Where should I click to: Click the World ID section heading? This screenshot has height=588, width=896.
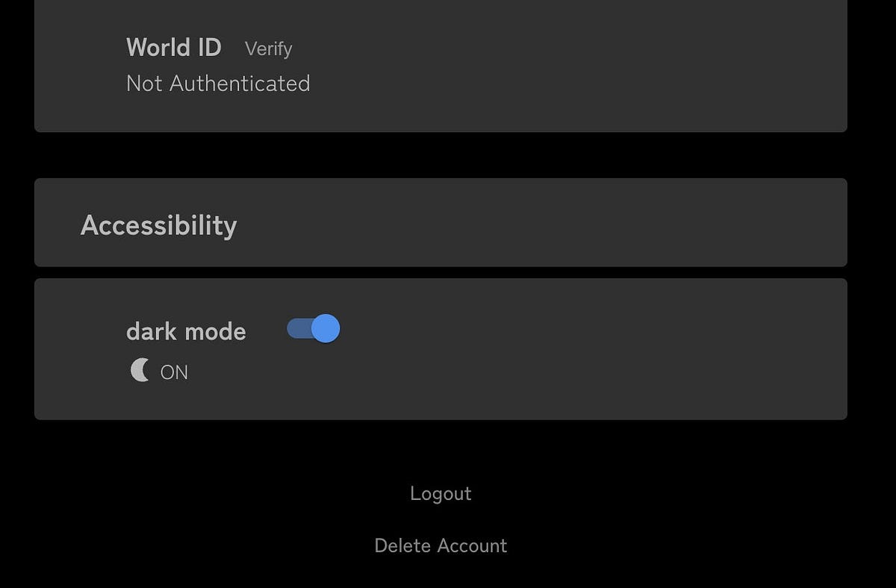tap(174, 47)
